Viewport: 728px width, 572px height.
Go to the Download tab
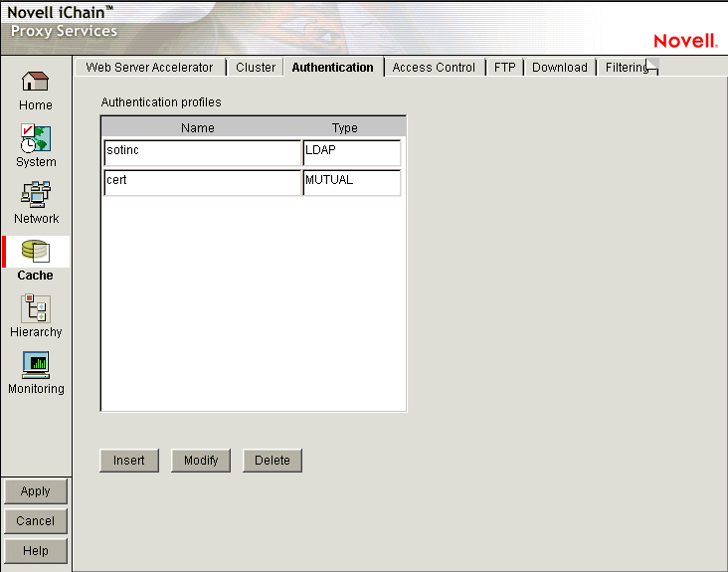[560, 68]
